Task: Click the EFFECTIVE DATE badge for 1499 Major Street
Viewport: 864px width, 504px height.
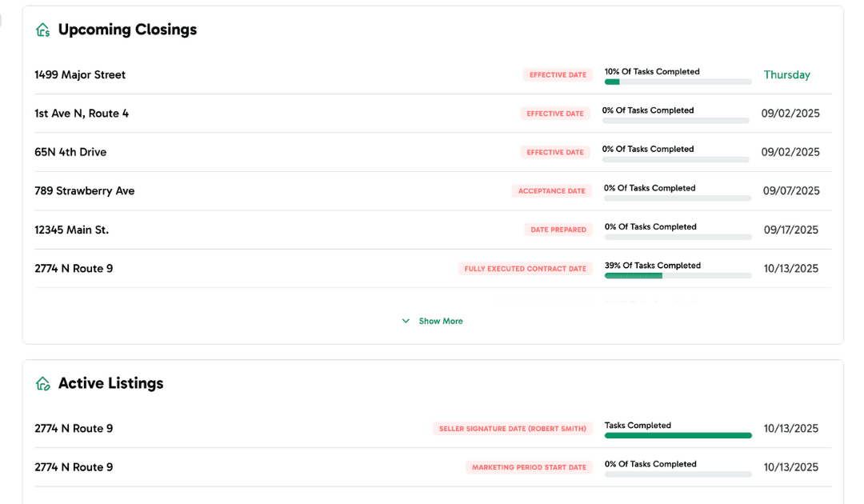Action: point(558,74)
